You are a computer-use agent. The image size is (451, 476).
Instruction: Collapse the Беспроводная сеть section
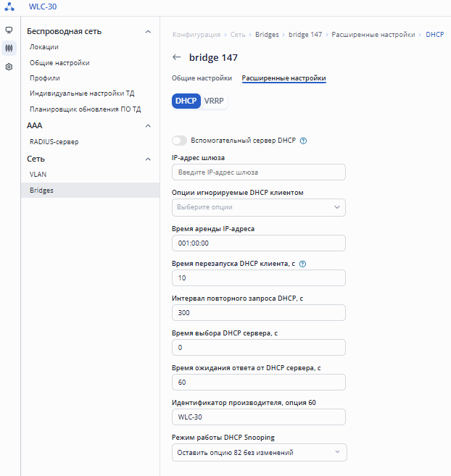point(149,32)
